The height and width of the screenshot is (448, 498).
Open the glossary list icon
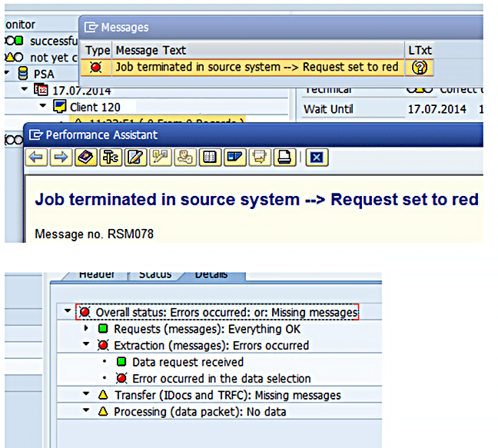(x=210, y=158)
